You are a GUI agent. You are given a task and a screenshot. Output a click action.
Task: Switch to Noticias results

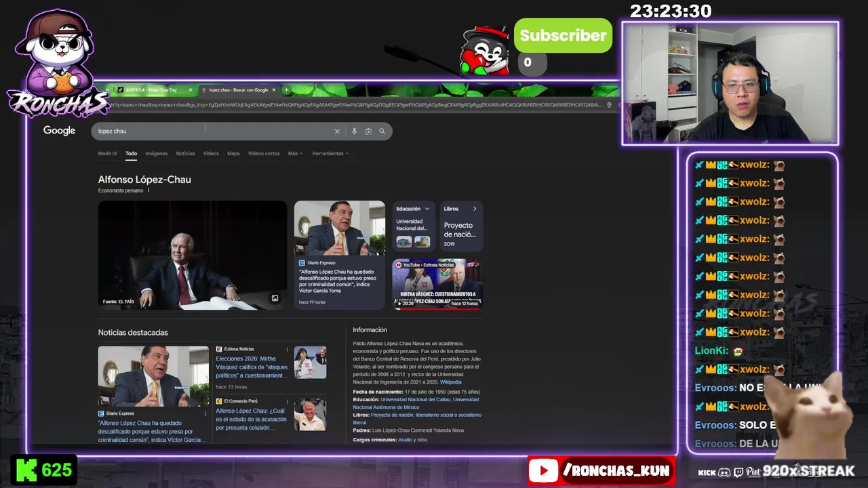click(x=185, y=154)
